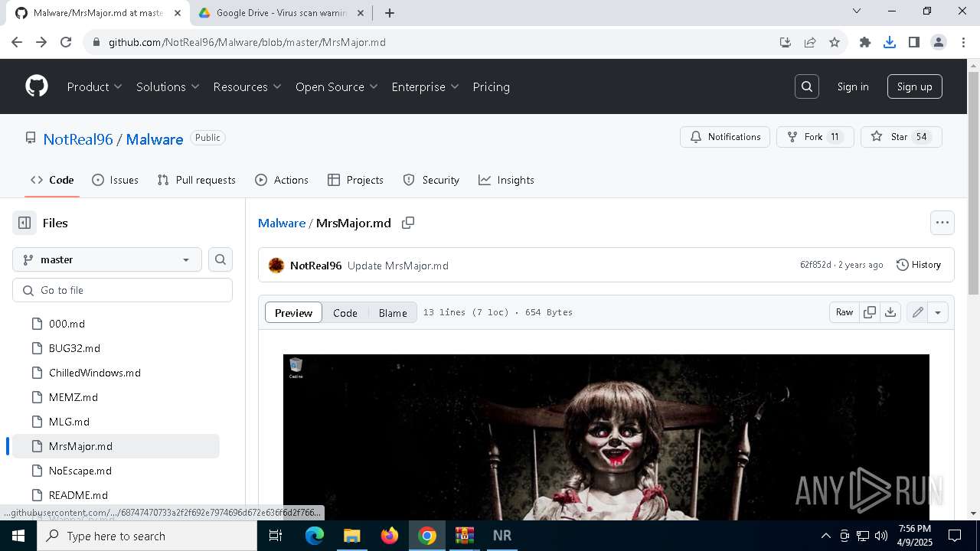This screenshot has height=551, width=980.
Task: Click the browser forward arrow
Action: pos(41,42)
